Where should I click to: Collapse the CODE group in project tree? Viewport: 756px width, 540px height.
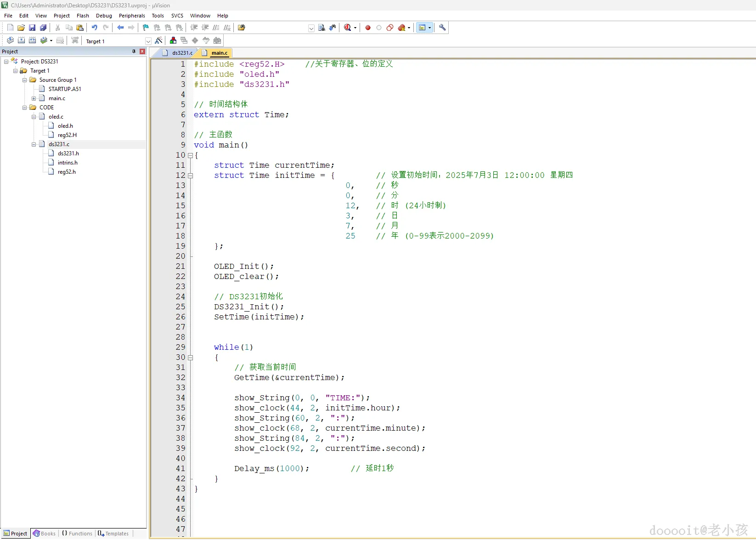[24, 108]
